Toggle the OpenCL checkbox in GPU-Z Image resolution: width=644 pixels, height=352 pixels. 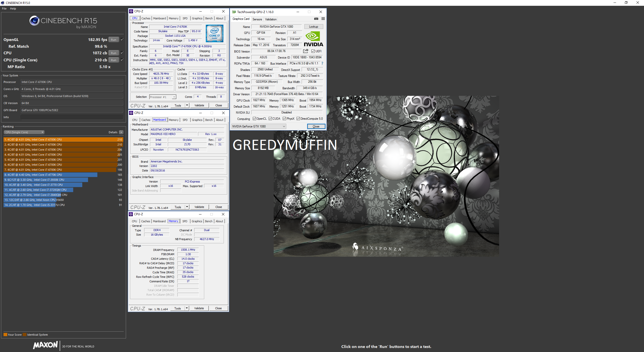(x=254, y=119)
